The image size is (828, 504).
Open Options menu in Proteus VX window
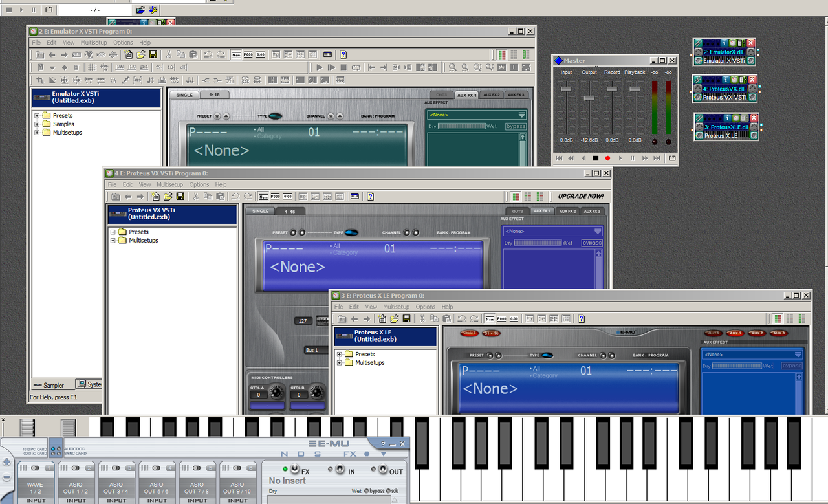199,184
